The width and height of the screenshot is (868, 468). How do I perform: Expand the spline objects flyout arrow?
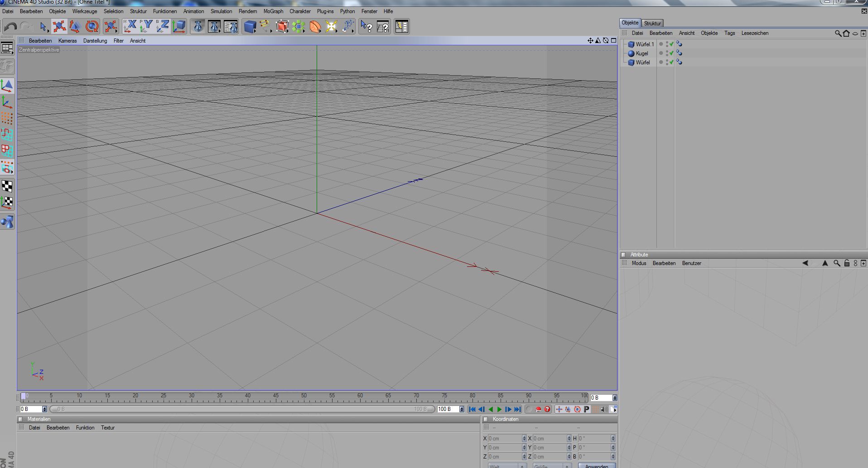point(271,32)
